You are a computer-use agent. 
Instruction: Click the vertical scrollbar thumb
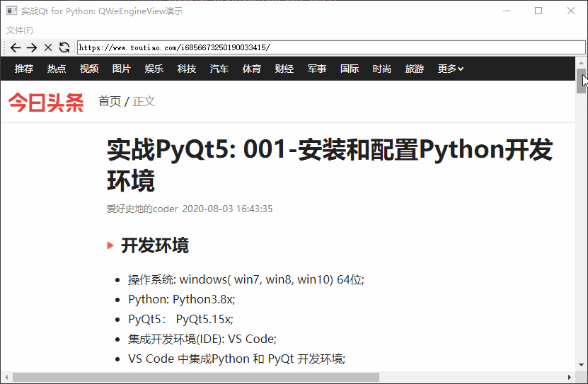coord(581,81)
